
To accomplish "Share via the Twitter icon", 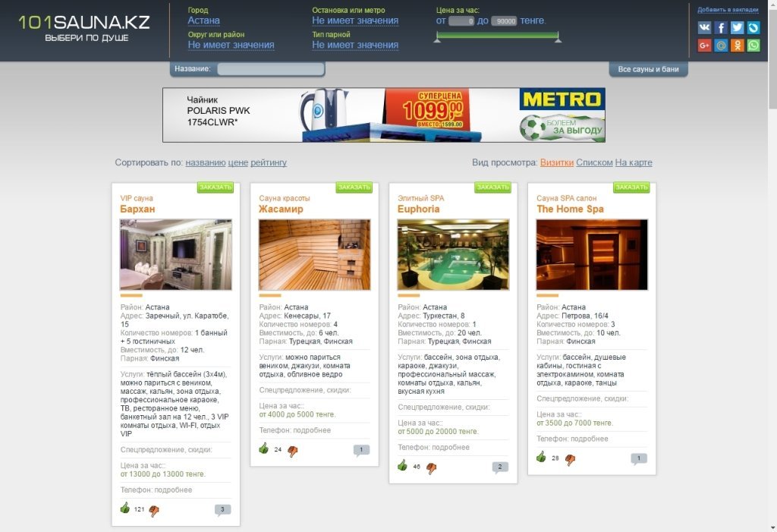I will pos(737,27).
